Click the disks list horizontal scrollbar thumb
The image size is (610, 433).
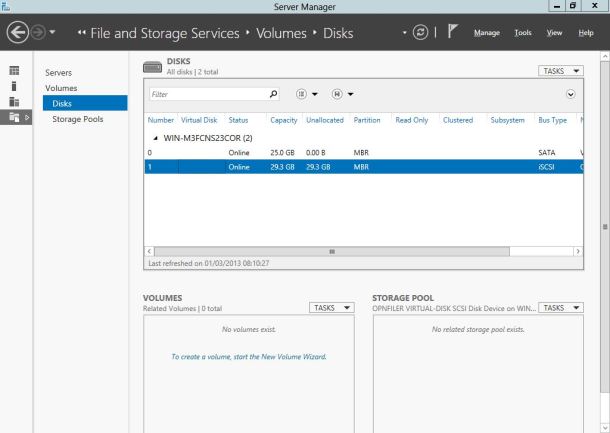click(x=332, y=252)
